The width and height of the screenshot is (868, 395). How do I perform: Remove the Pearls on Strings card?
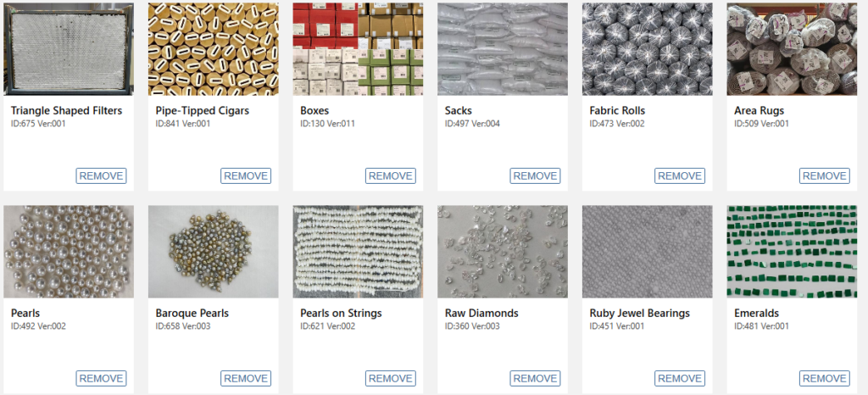390,378
